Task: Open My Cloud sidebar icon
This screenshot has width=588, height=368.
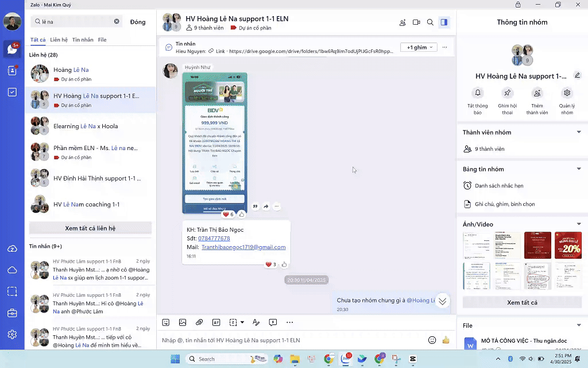Action: [12, 270]
